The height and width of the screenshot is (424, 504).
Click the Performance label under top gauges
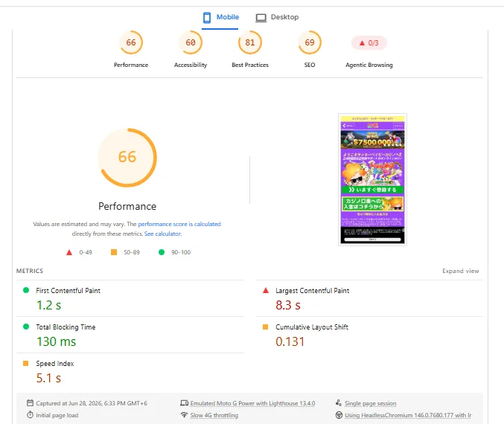(x=131, y=65)
